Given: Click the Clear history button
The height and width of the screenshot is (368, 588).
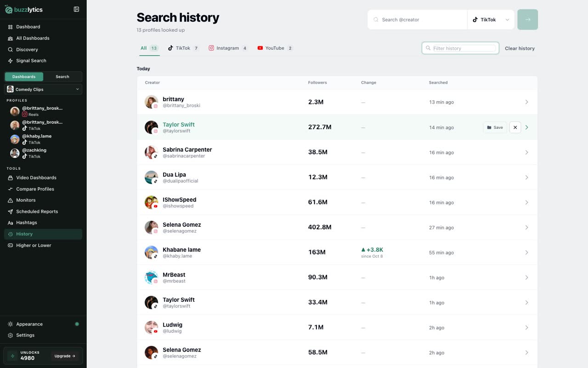Looking at the screenshot, I should tap(520, 48).
